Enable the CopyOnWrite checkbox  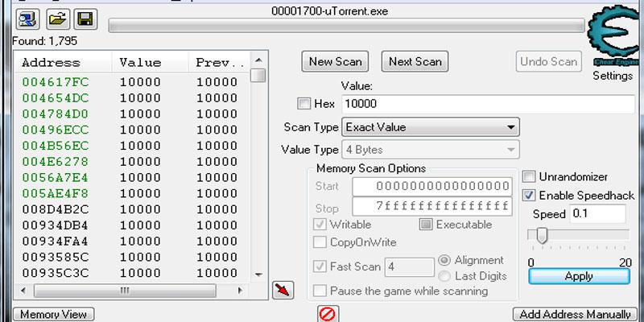point(320,242)
